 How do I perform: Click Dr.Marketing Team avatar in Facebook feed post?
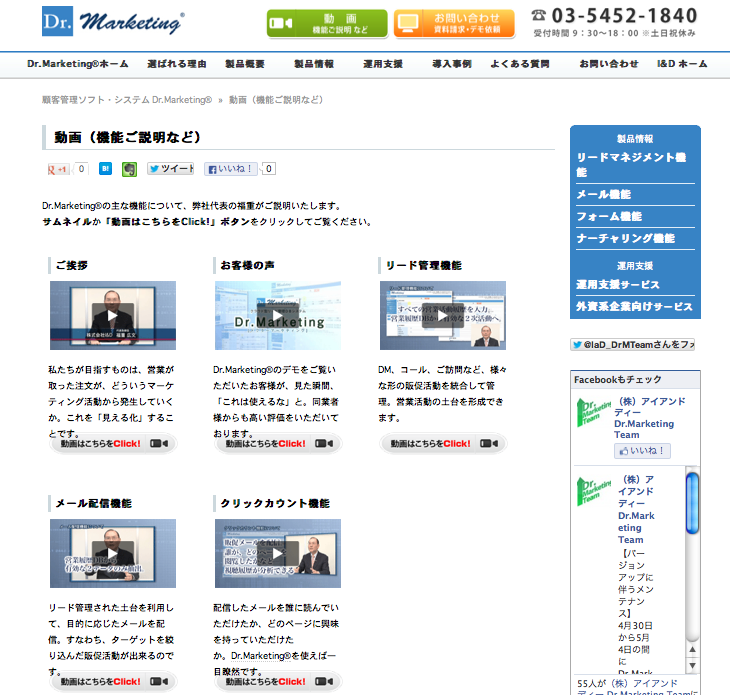[593, 491]
